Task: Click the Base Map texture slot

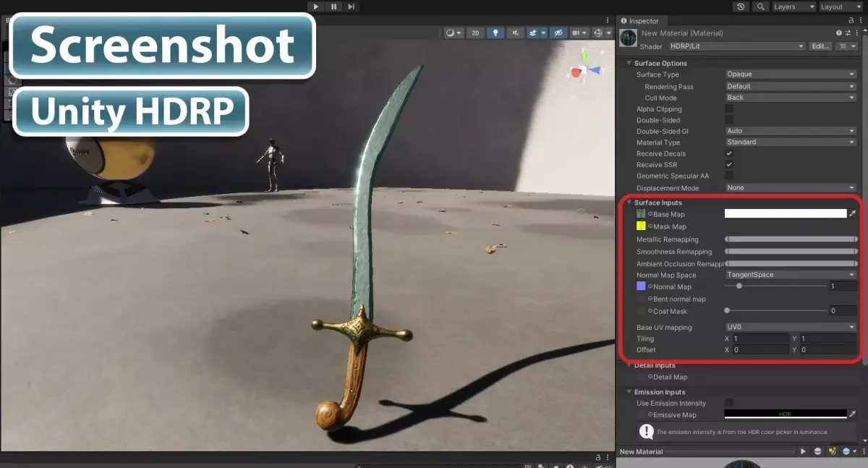Action: pos(640,214)
